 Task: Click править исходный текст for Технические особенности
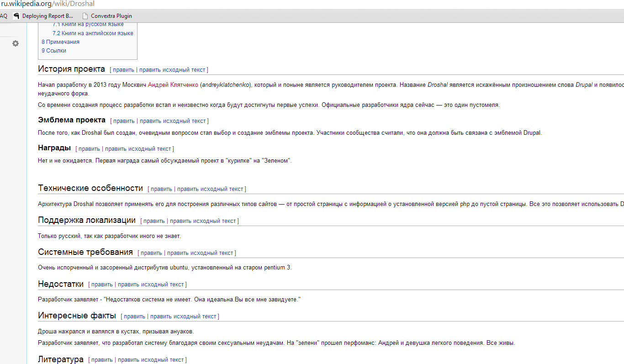click(210, 189)
